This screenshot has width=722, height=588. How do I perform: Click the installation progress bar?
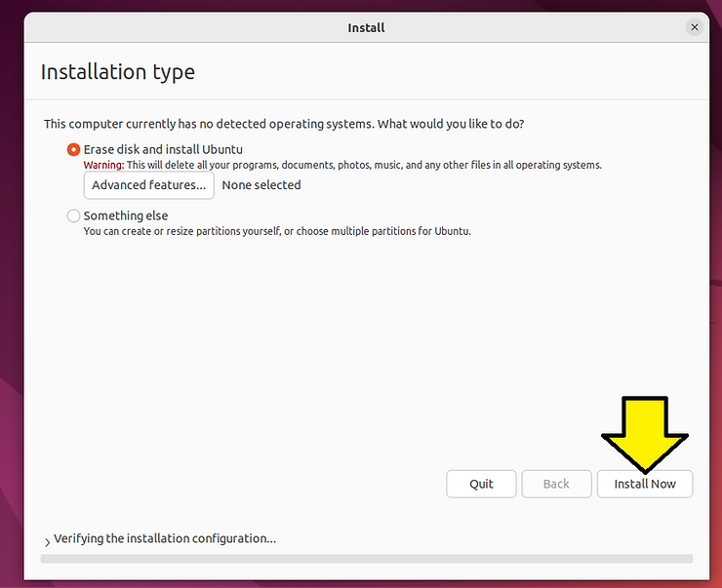pyautogui.click(x=367, y=559)
